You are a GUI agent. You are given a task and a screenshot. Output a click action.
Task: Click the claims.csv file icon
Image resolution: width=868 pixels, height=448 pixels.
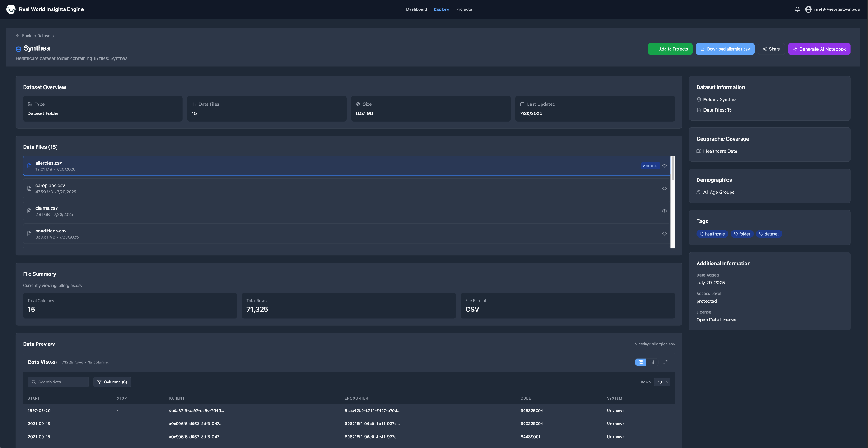(x=29, y=211)
